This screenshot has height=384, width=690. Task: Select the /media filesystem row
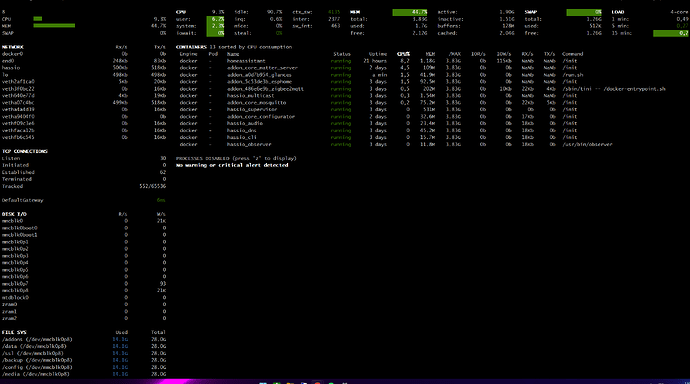84,374
